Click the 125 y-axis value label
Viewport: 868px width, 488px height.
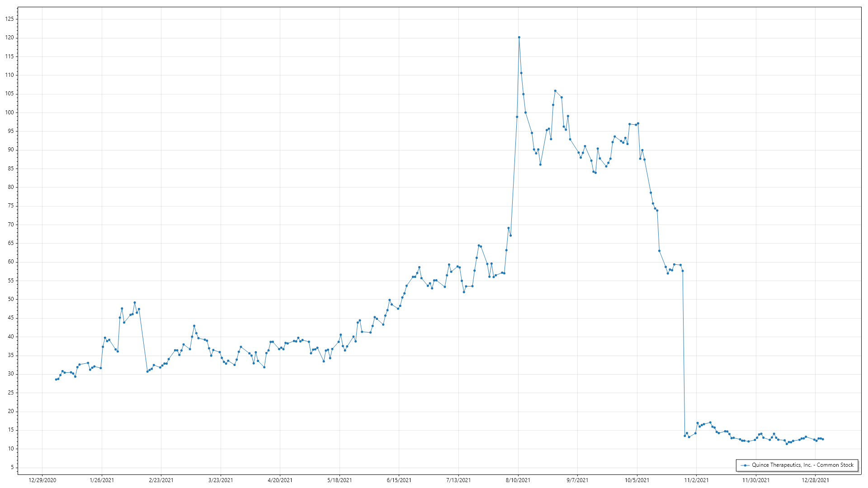[9, 19]
